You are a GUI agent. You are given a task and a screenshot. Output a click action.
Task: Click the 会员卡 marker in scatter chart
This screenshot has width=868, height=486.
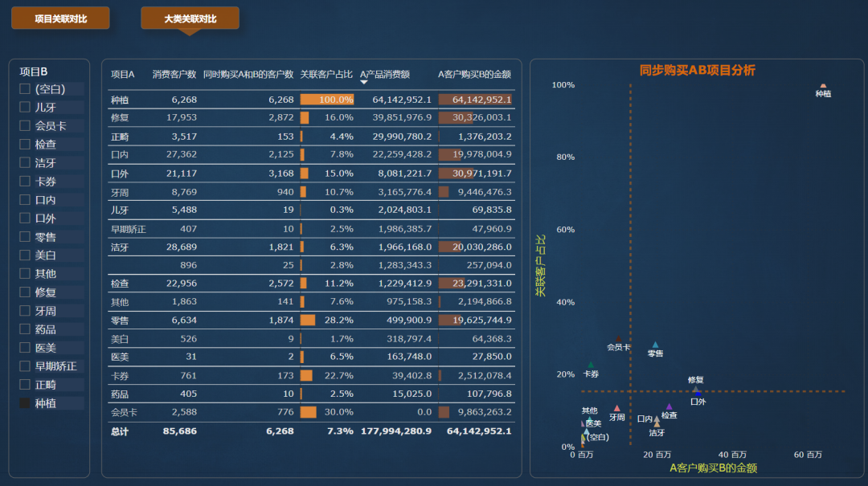(618, 339)
